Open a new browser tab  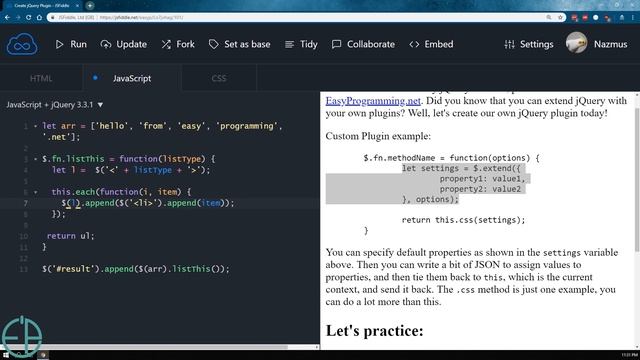(90, 6)
